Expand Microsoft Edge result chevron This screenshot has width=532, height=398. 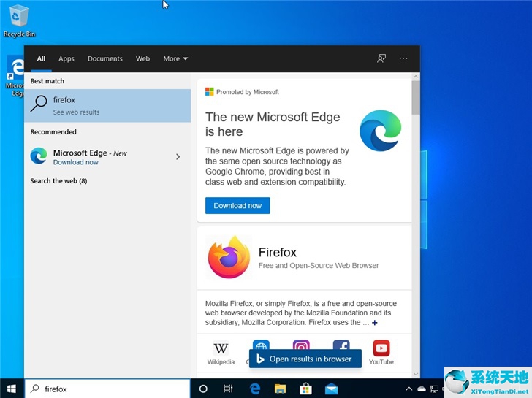178,156
